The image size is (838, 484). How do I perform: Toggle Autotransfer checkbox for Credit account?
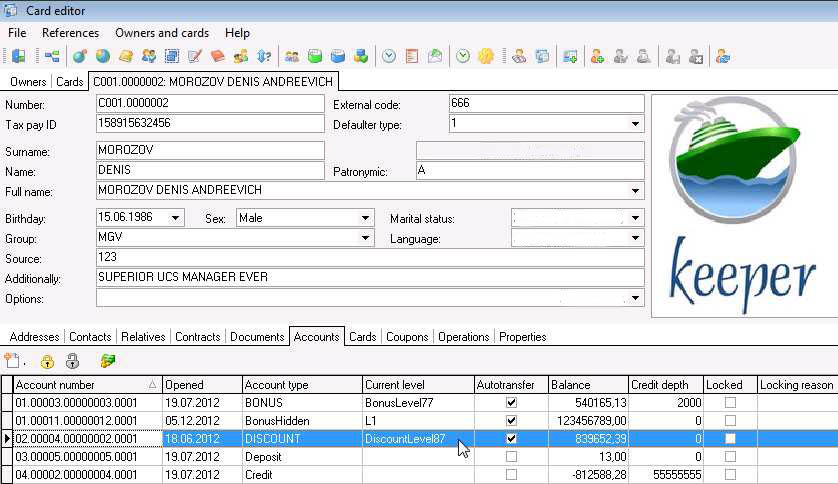click(x=511, y=474)
